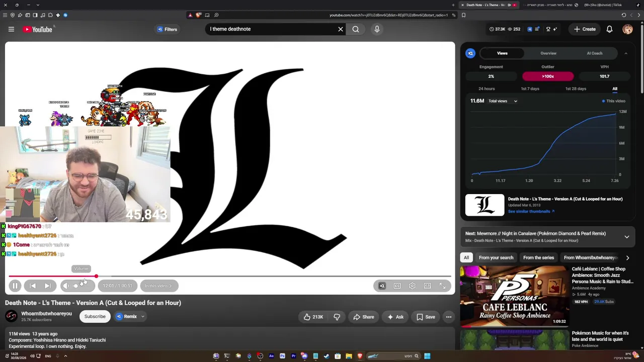Open the account avatar menu
Image resolution: width=644 pixels, height=362 pixels.
point(627,29)
